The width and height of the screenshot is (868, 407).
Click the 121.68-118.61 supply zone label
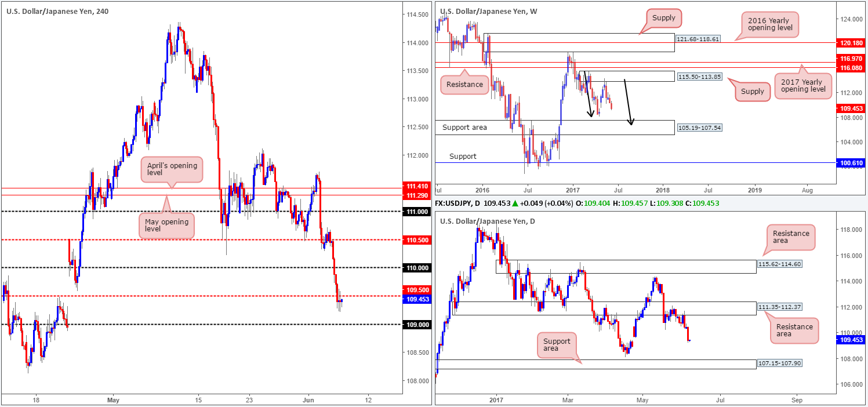click(699, 38)
